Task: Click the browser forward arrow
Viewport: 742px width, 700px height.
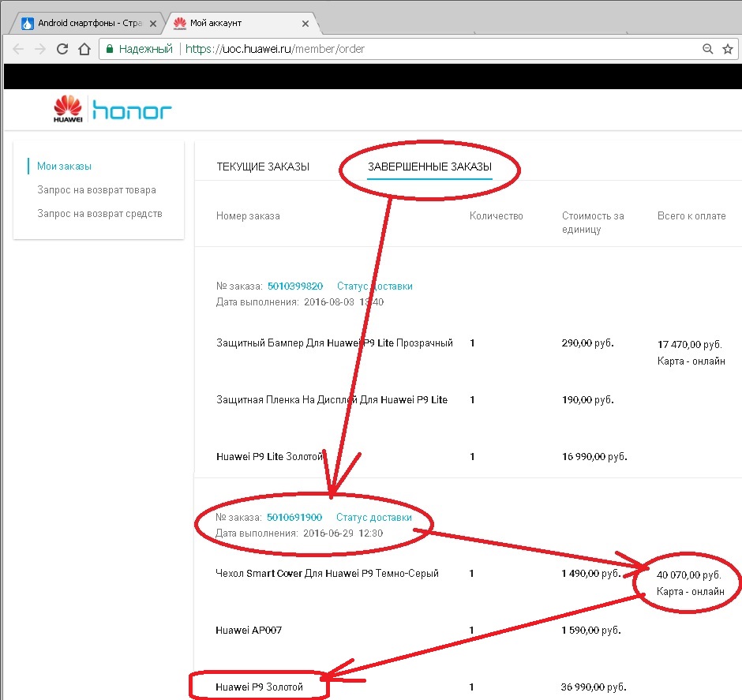Action: click(x=40, y=49)
